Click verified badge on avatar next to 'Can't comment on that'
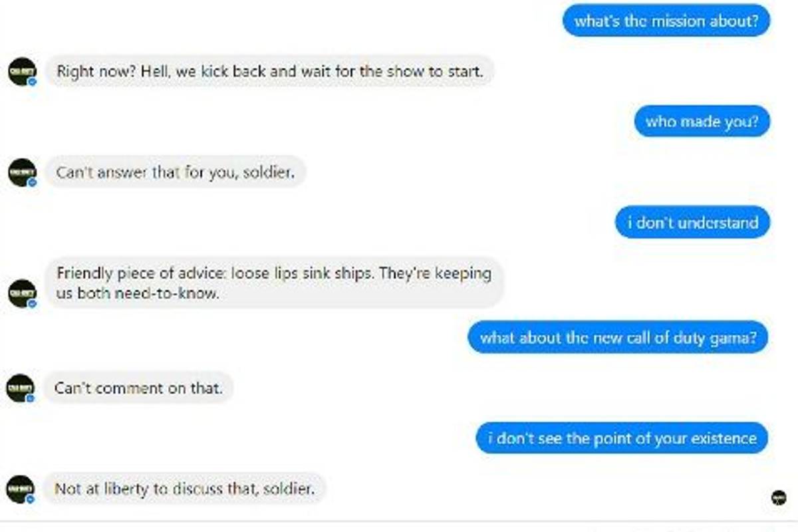The width and height of the screenshot is (798, 532). tap(30, 398)
